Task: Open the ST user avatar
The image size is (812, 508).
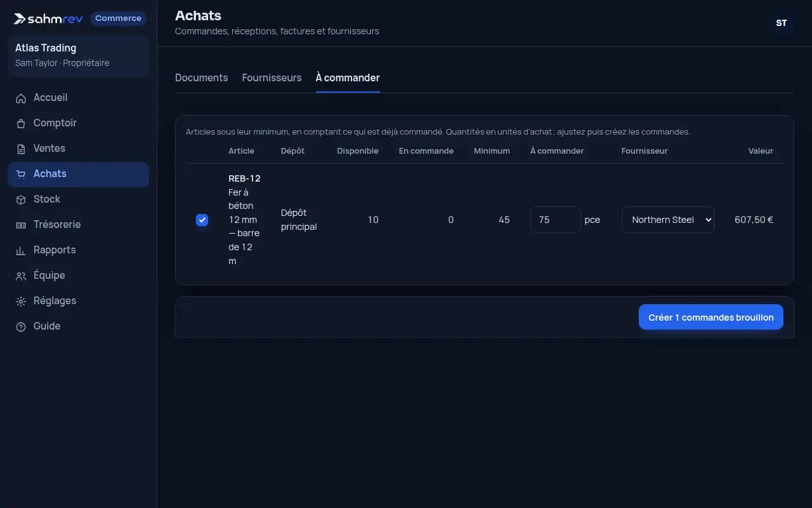Action: pos(782,23)
